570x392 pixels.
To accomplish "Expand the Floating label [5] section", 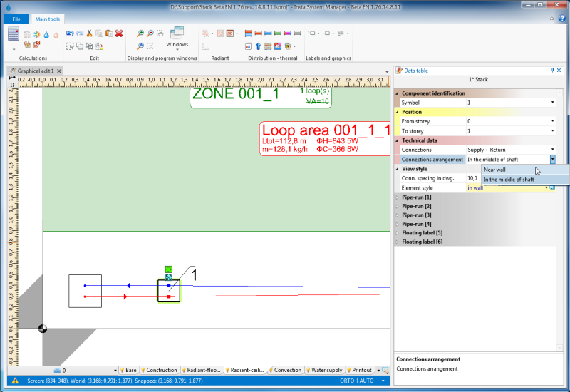I will pos(398,233).
